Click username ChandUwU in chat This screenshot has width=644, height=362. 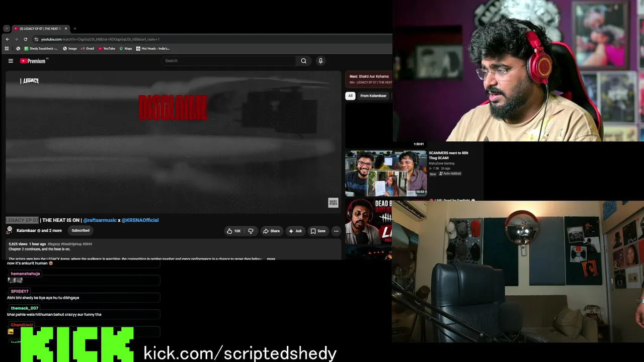pyautogui.click(x=22, y=325)
